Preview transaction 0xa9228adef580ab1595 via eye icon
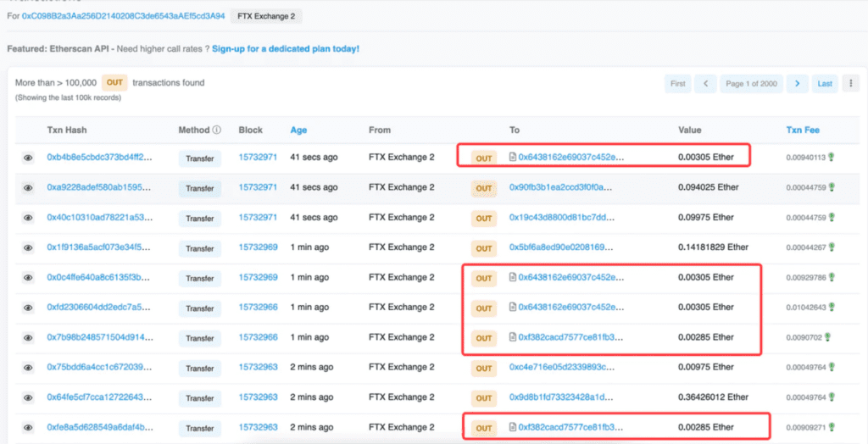868x444 pixels. tap(28, 187)
